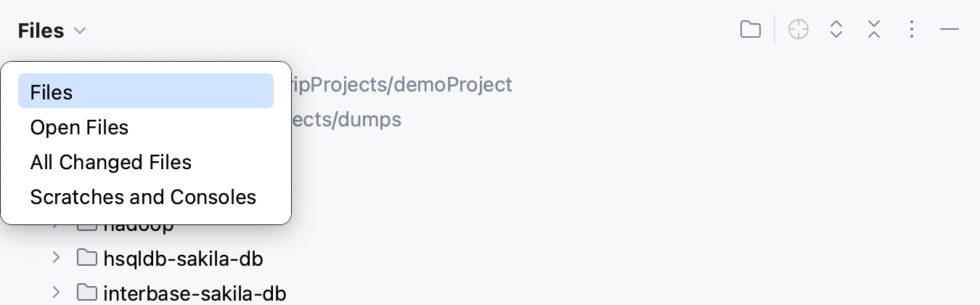Select Open Files from the popup

(x=79, y=128)
